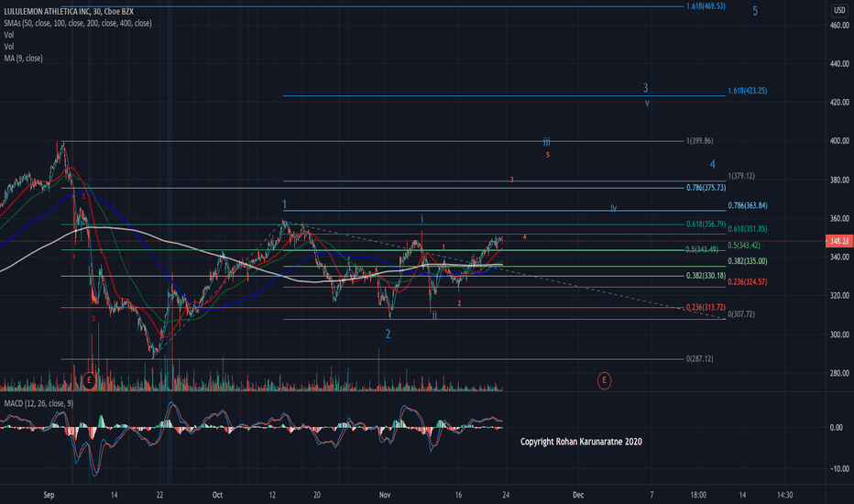Screen dimensions: 854x504
Task: Click the red 0.236(313.72) level label
Action: pyautogui.click(x=706, y=307)
